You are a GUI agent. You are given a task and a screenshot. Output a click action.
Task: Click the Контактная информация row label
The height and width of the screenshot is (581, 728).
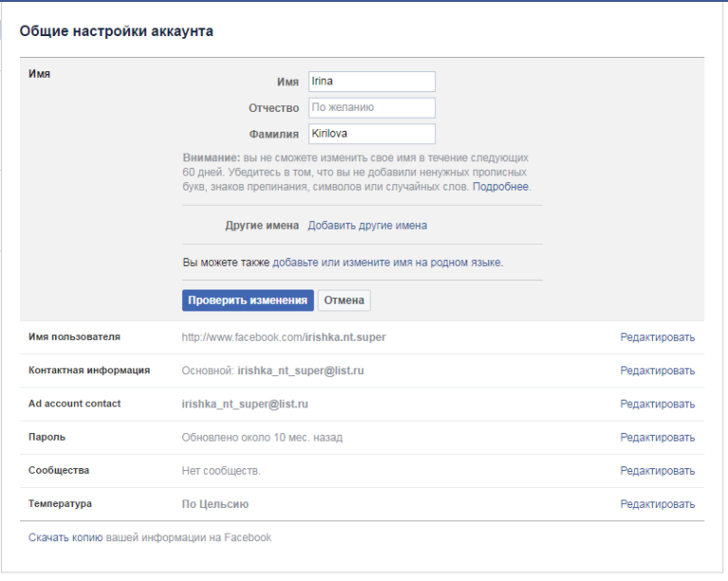pos(89,371)
